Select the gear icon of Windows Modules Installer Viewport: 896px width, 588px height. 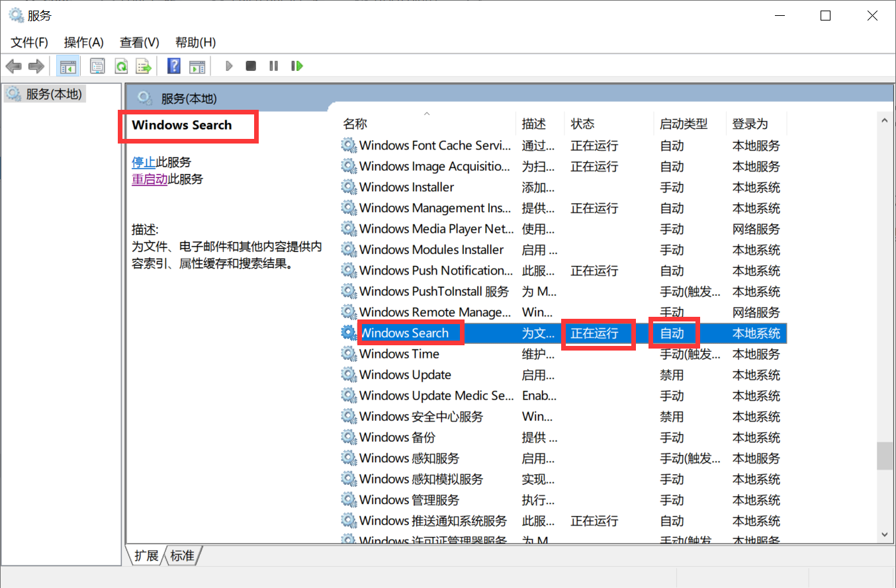[x=349, y=250]
